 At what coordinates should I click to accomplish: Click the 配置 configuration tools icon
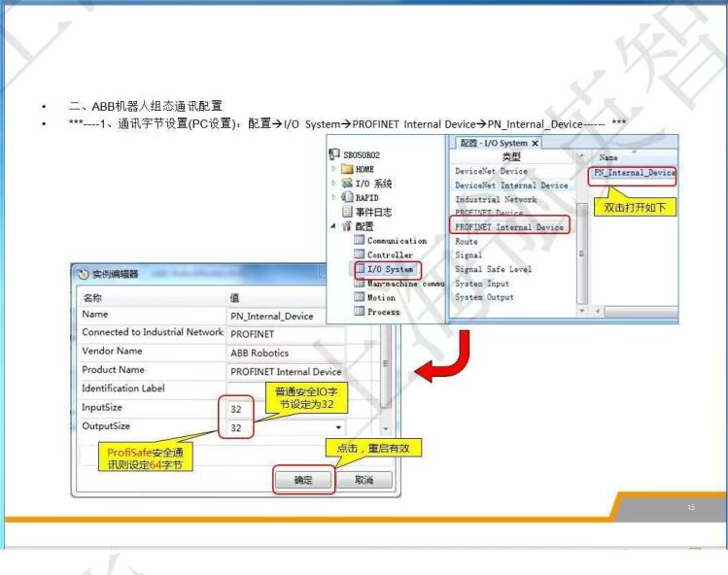(347, 226)
